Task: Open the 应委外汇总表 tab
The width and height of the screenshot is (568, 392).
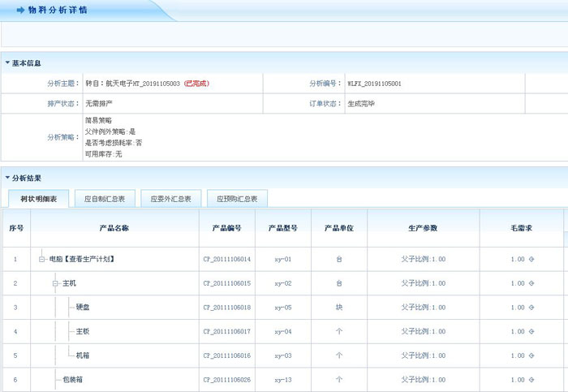Action: [x=171, y=199]
